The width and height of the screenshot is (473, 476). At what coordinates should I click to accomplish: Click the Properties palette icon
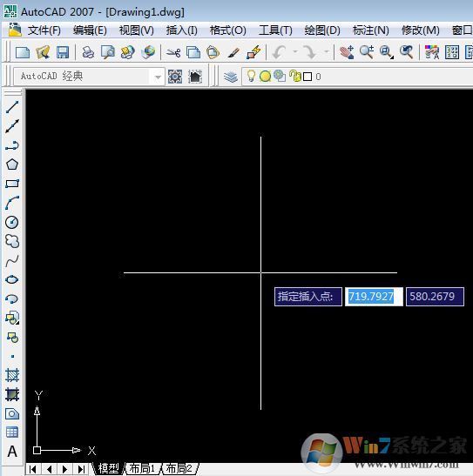[x=432, y=52]
